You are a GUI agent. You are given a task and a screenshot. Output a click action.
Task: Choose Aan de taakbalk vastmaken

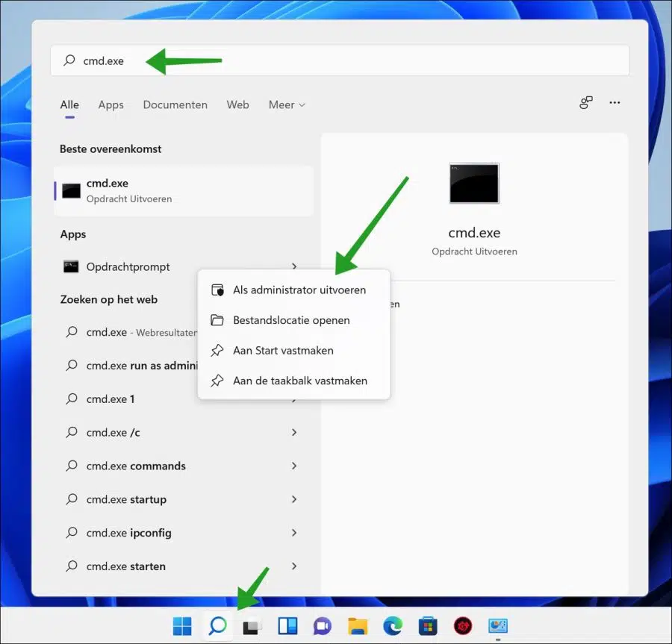click(294, 381)
